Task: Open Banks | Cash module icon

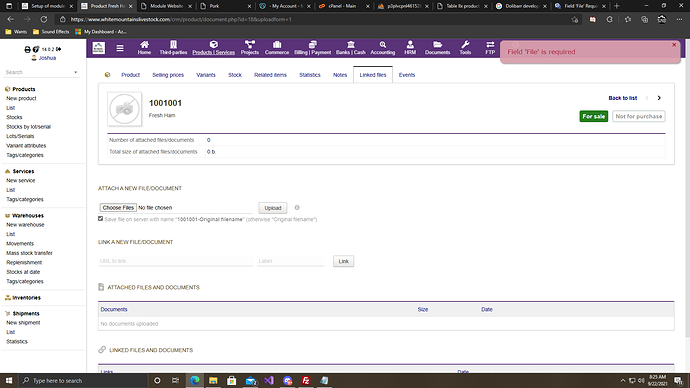Action: point(351,44)
